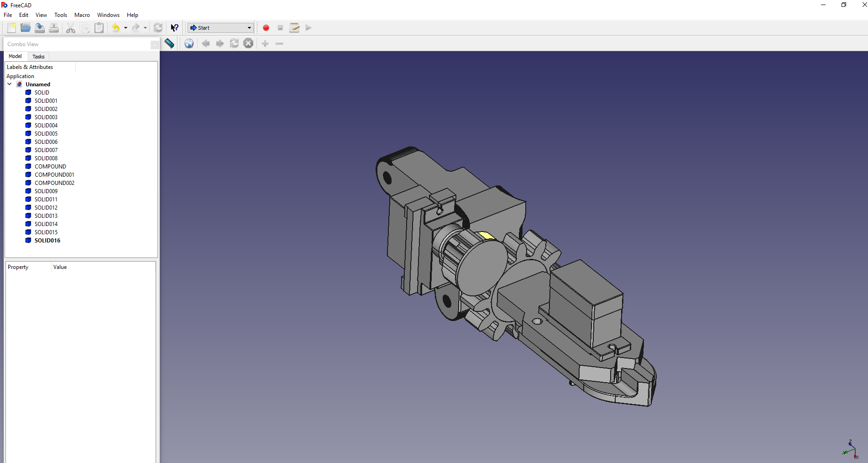Open the macros dialog icon
This screenshot has height=463, width=868.
tap(294, 28)
